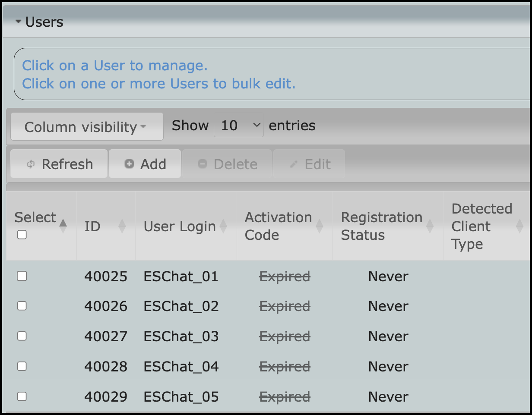The height and width of the screenshot is (415, 532).
Task: Sort by User Login arrows
Action: point(223,226)
